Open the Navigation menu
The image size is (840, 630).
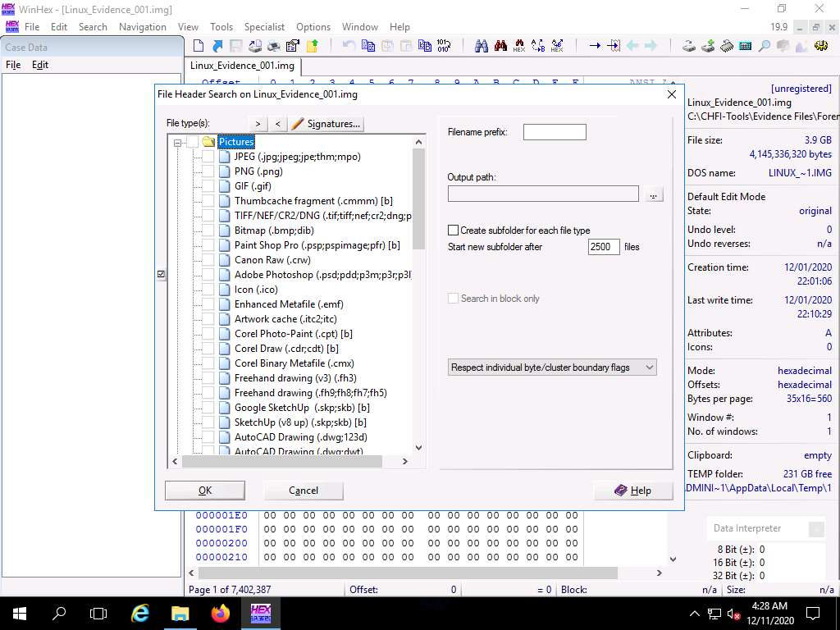pyautogui.click(x=143, y=27)
